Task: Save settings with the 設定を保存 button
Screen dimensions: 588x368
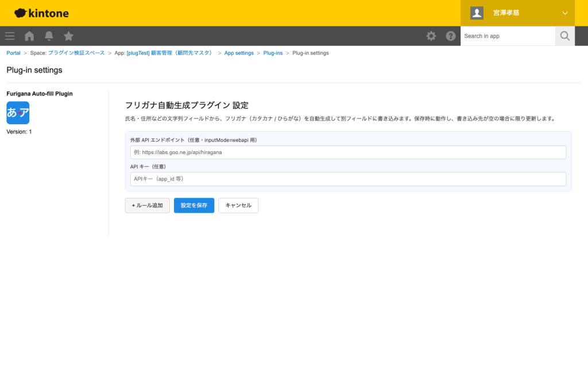Action: click(x=194, y=205)
